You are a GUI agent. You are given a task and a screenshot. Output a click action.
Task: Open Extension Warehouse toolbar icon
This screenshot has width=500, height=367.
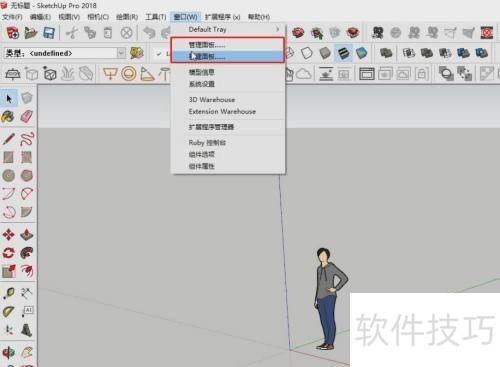[353, 33]
